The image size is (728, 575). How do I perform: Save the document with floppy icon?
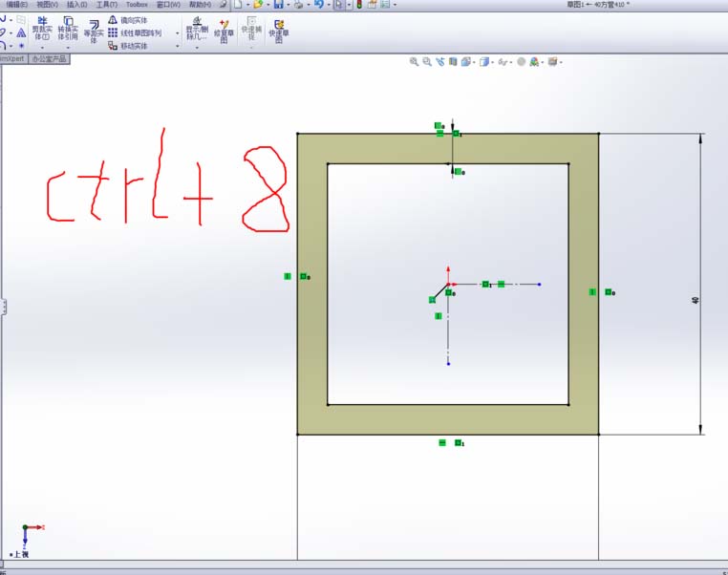pos(278,5)
